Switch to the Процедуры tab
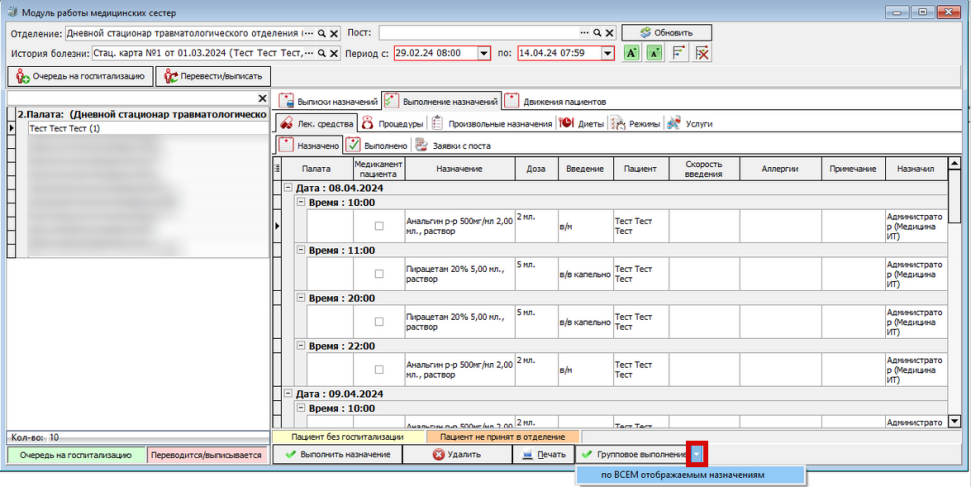Image resolution: width=971 pixels, height=487 pixels. [x=393, y=123]
